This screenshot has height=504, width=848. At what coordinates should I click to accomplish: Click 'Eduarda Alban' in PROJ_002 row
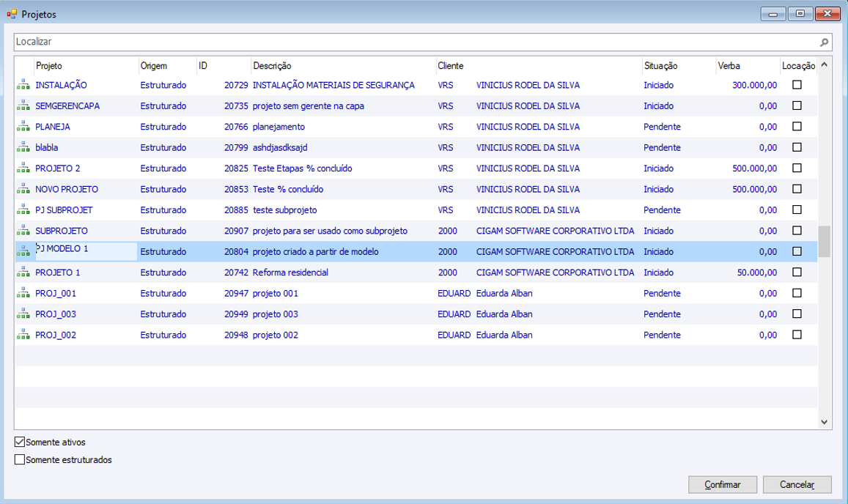pyautogui.click(x=504, y=335)
